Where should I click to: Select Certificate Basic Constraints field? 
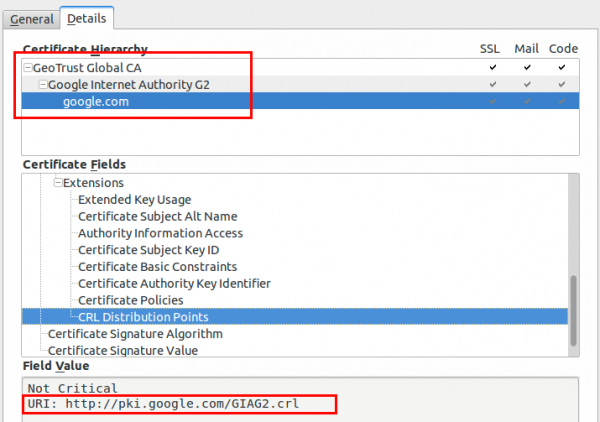point(157,267)
